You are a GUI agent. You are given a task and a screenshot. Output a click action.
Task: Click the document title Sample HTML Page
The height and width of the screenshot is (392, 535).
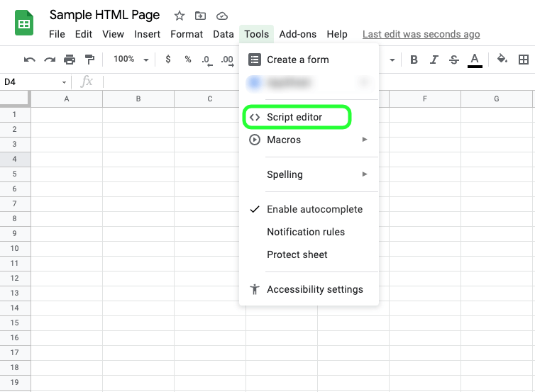click(x=104, y=15)
